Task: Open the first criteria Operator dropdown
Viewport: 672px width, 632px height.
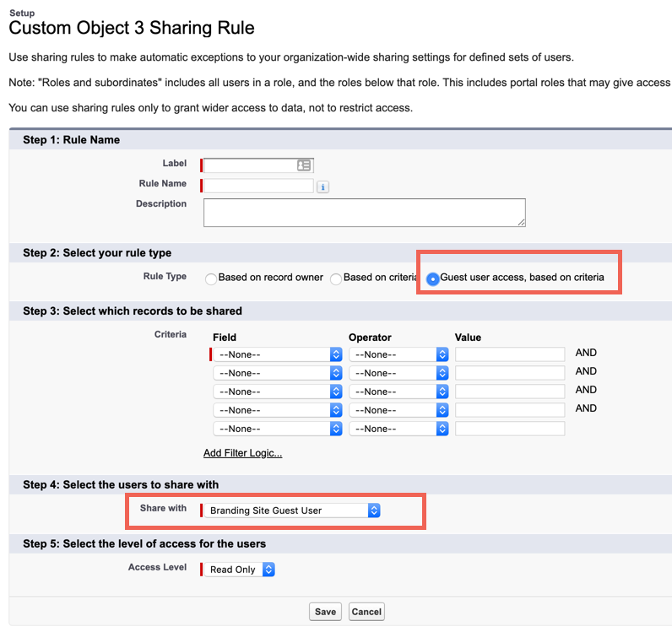Action: tap(398, 354)
